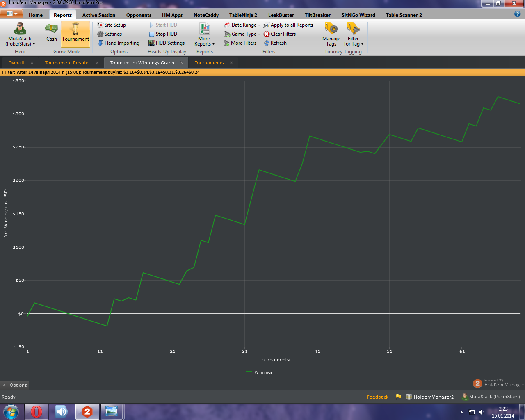The image size is (525, 420).
Task: Open the TiltBreaker tab
Action: [317, 15]
